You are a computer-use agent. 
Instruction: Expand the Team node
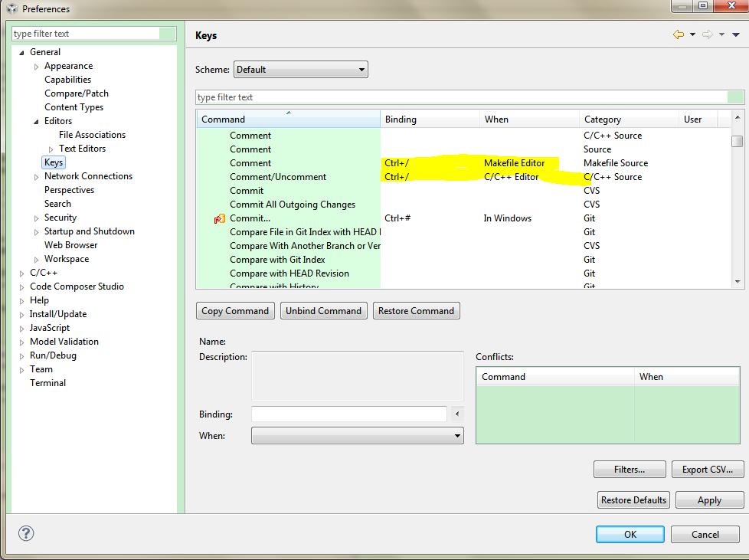pos(21,370)
